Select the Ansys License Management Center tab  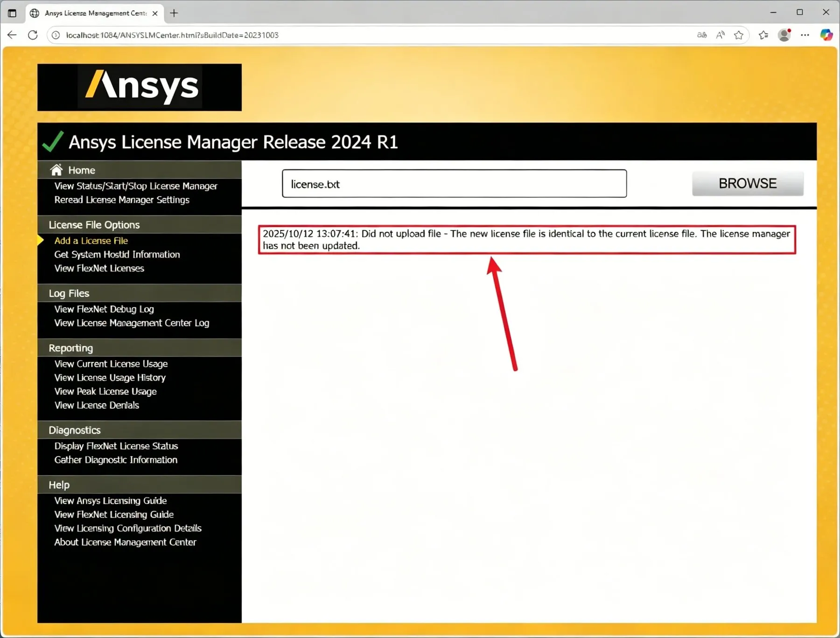95,13
